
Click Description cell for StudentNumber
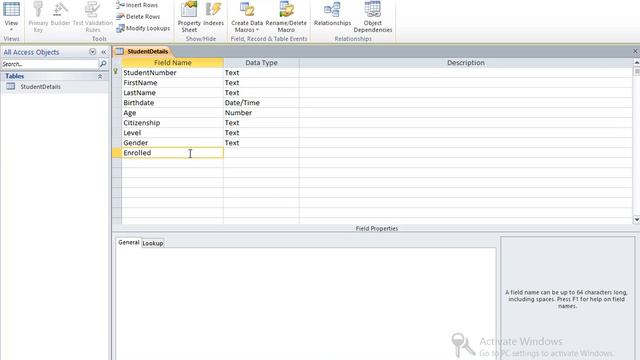click(466, 73)
